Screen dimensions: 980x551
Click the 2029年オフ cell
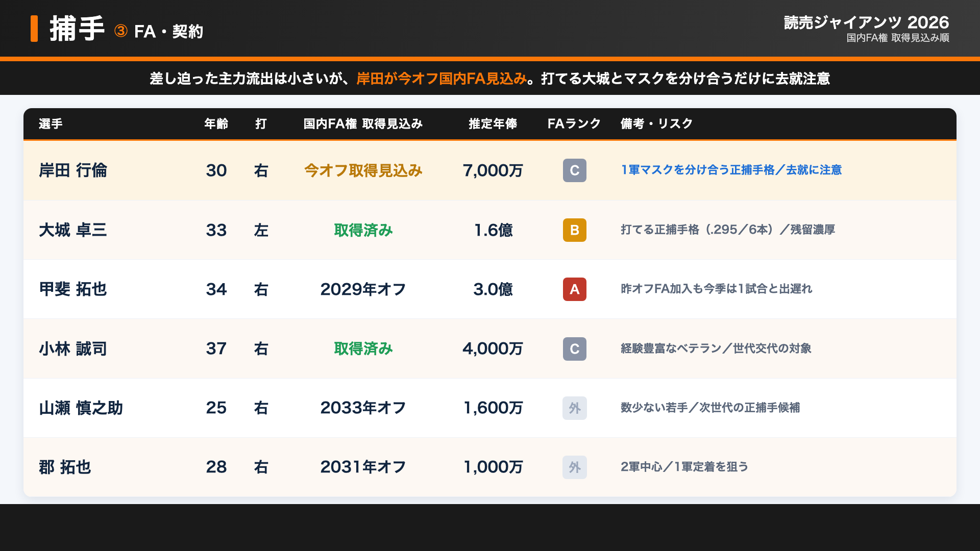363,289
